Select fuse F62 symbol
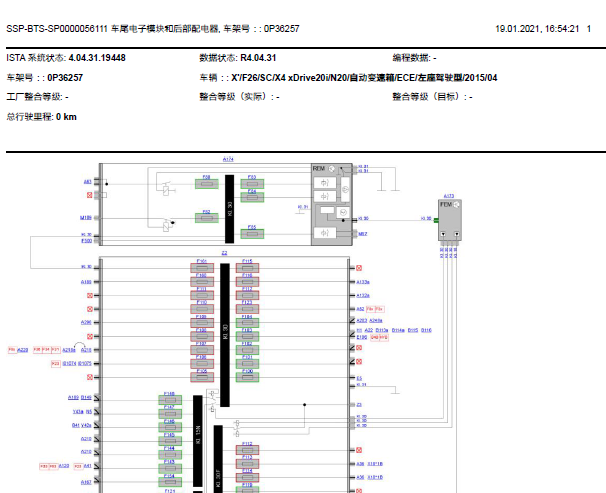Screen dimensions: 606x493 [x=207, y=218]
